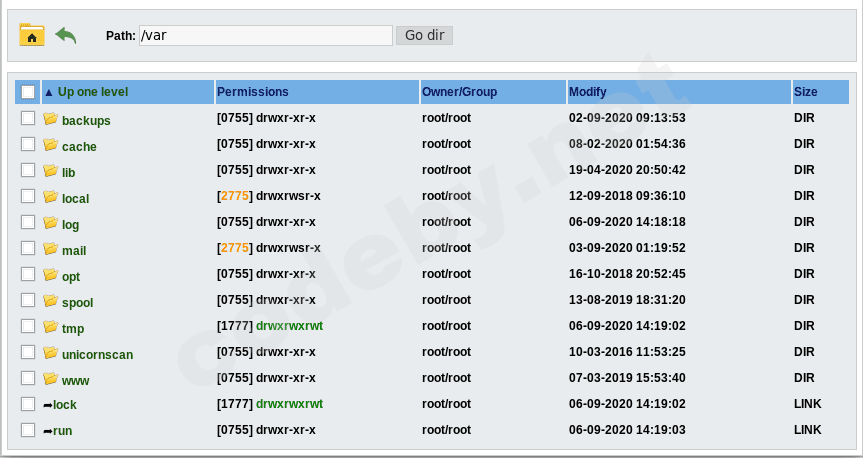Open the opt directory link
The height and width of the screenshot is (458, 863).
pos(71,277)
